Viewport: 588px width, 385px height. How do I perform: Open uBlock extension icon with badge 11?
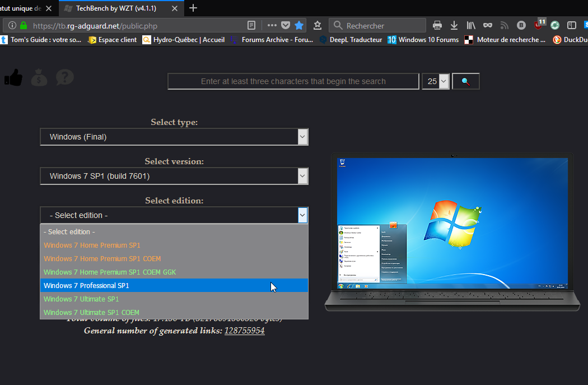(539, 25)
